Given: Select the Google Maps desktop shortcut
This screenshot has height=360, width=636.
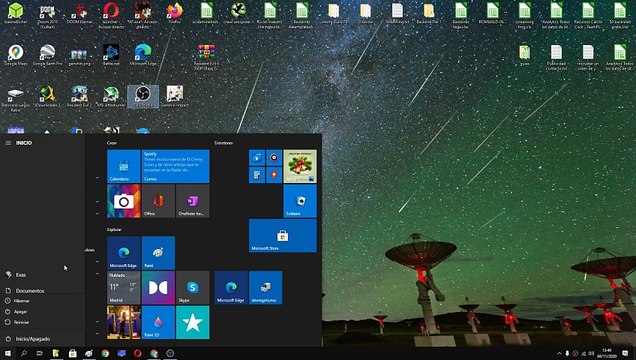Looking at the screenshot, I should (16, 55).
